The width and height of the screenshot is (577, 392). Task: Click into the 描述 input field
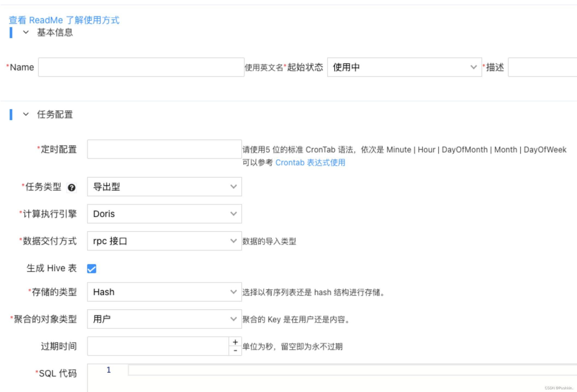pos(542,67)
